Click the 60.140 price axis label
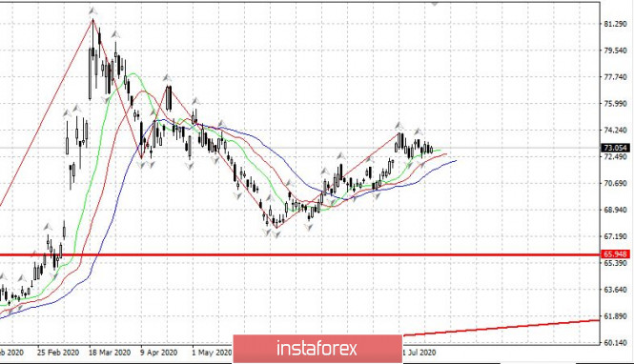The image size is (634, 364). click(615, 343)
